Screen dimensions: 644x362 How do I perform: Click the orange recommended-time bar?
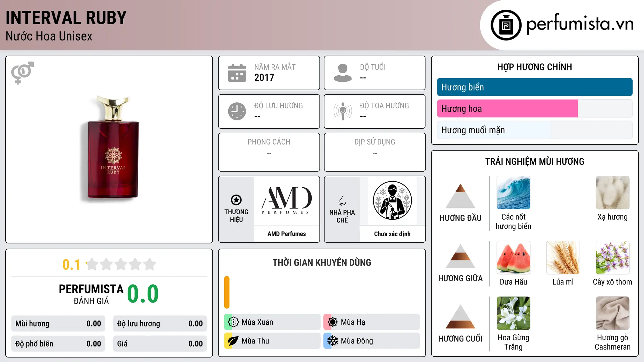pos(227,292)
